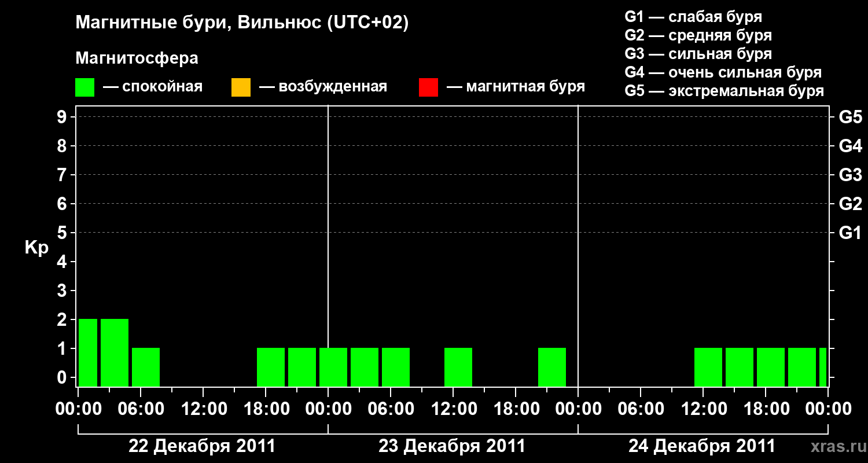Click the 'G1' label on the right axis
Viewport: 868px width, 463px height.
pos(850,233)
